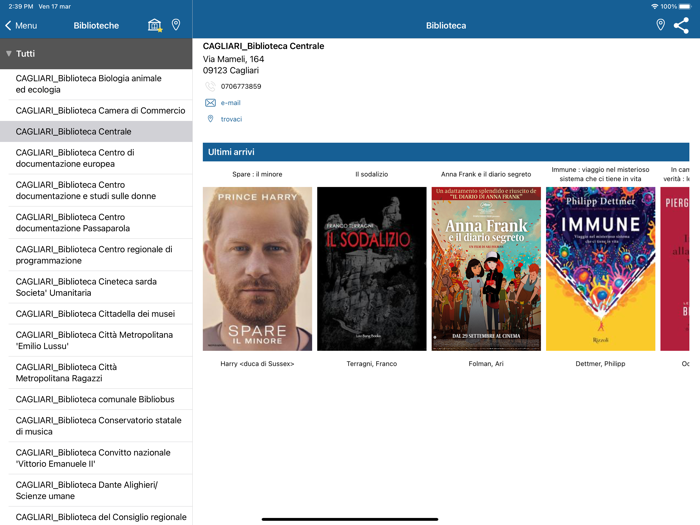Viewport: 700px width, 525px height.
Task: Select Biblioteca Città Metropolitana Ragazzi
Action: (x=96, y=372)
